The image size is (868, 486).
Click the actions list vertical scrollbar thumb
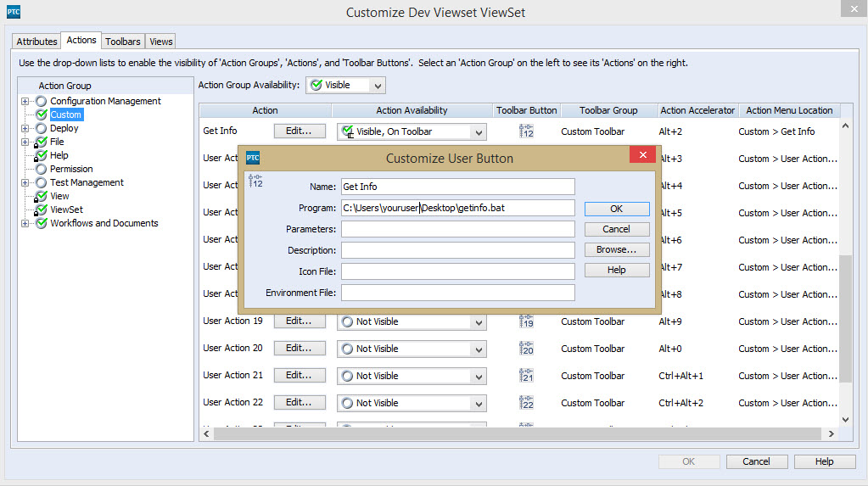click(x=845, y=318)
